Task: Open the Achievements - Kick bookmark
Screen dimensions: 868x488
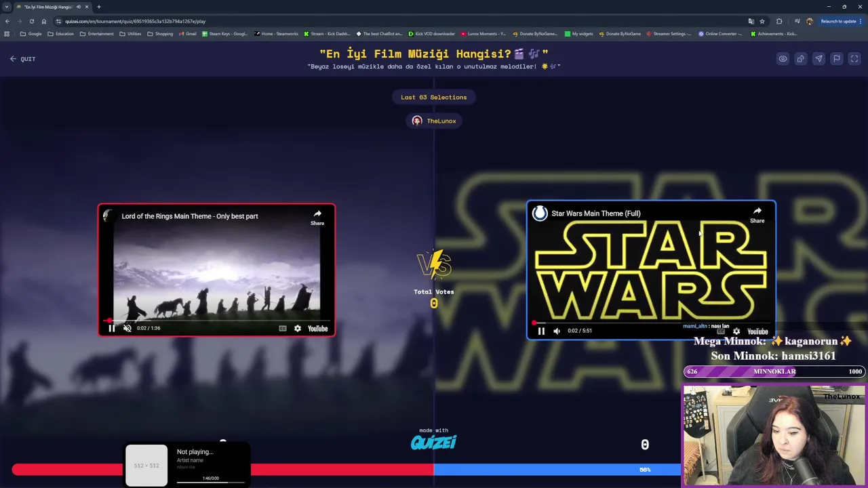Action: point(774,34)
